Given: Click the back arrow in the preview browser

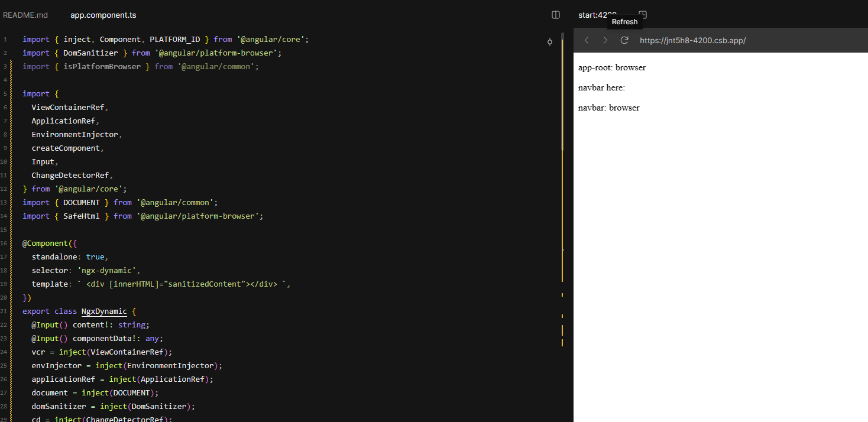Looking at the screenshot, I should [586, 41].
